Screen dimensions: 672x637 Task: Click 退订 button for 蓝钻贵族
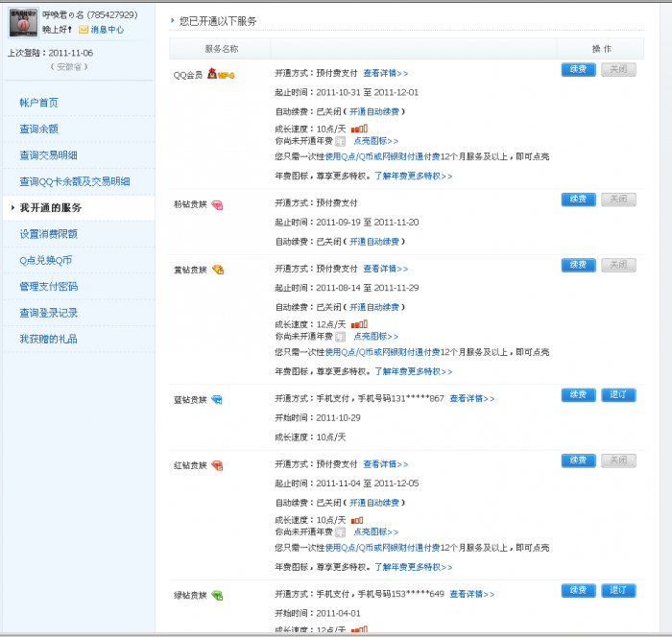click(x=618, y=395)
